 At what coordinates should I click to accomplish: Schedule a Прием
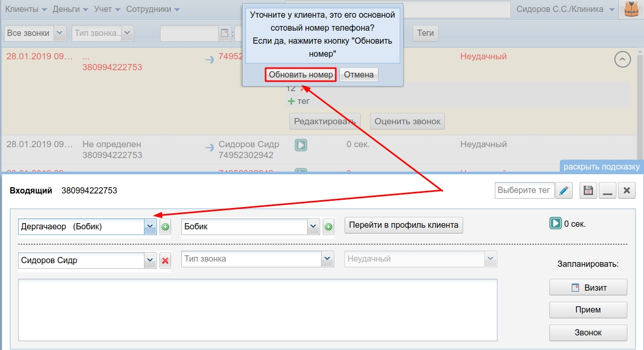pyautogui.click(x=588, y=310)
